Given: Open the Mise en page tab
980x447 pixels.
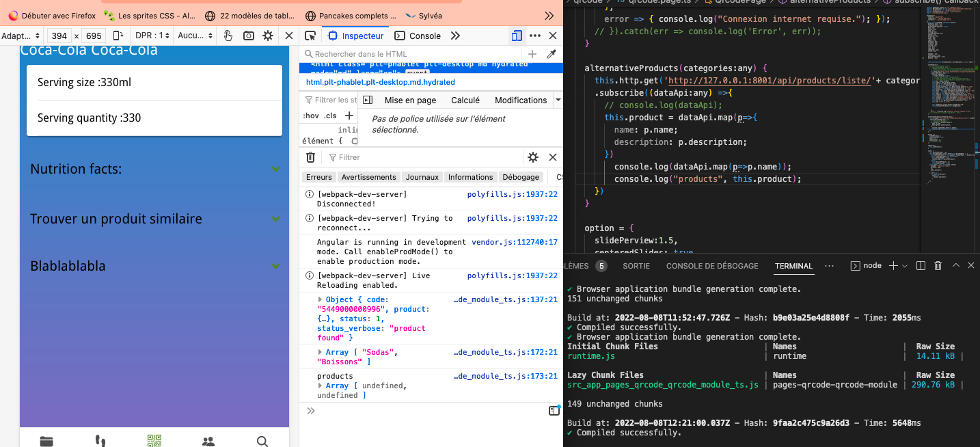Looking at the screenshot, I should coord(410,100).
